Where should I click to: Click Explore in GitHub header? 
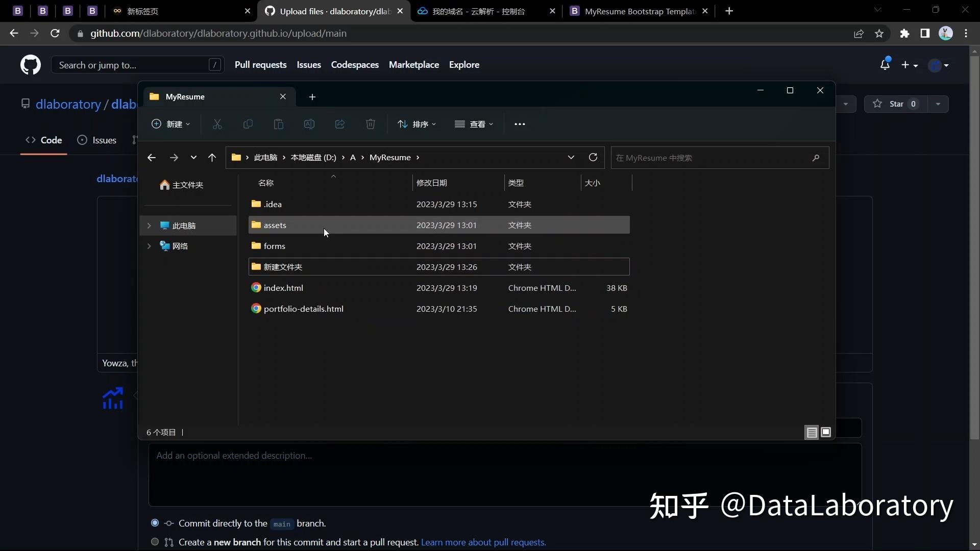[x=464, y=65]
